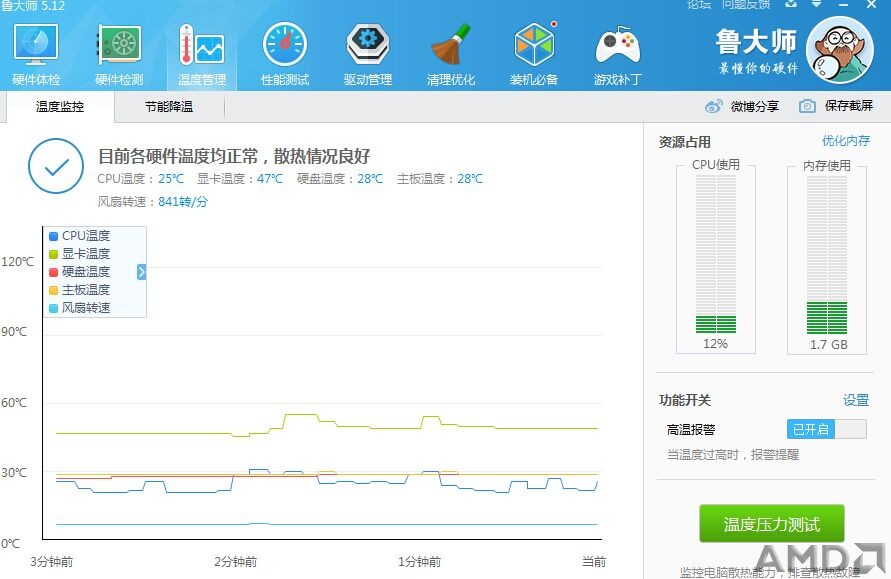
Task: Click the camera screenshot icon
Action: [x=807, y=106]
